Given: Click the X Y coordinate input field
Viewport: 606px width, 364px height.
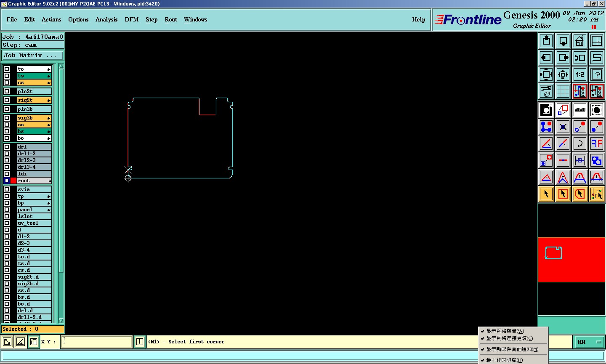Looking at the screenshot, I should click(x=97, y=342).
